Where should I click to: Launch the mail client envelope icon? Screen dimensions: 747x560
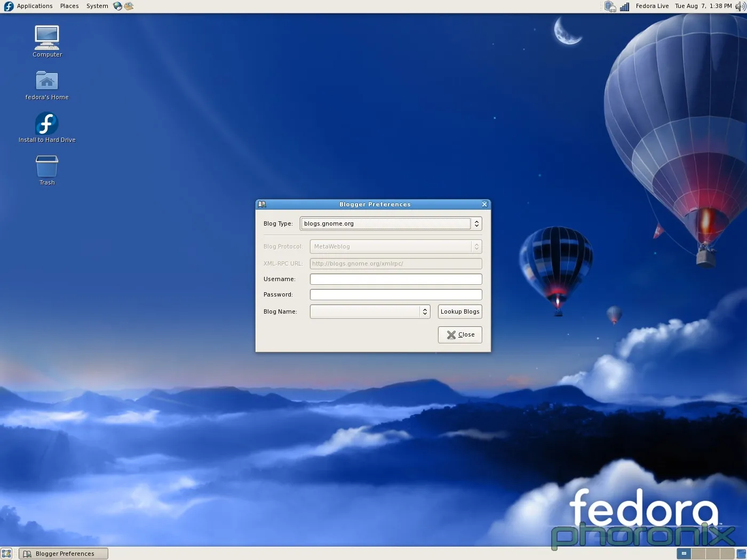pyautogui.click(x=129, y=6)
